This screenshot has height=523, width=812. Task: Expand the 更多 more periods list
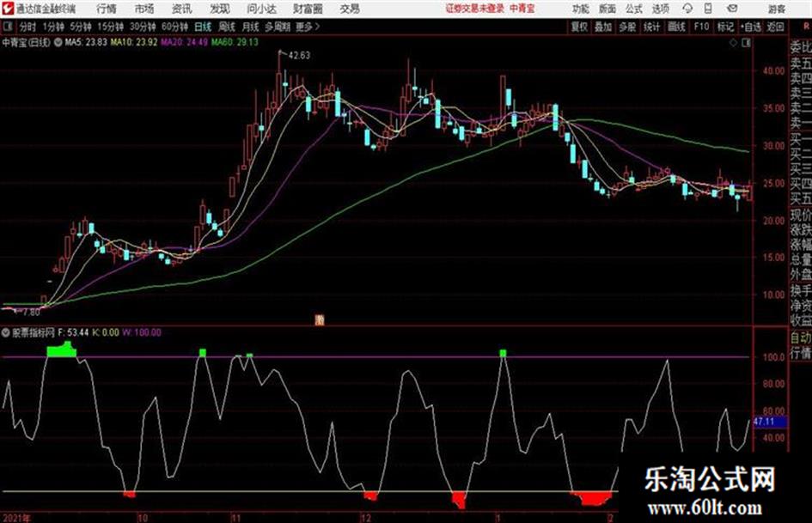click(x=308, y=27)
